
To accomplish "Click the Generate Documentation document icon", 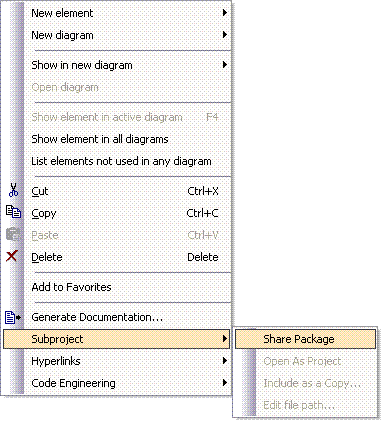I will 13,317.
